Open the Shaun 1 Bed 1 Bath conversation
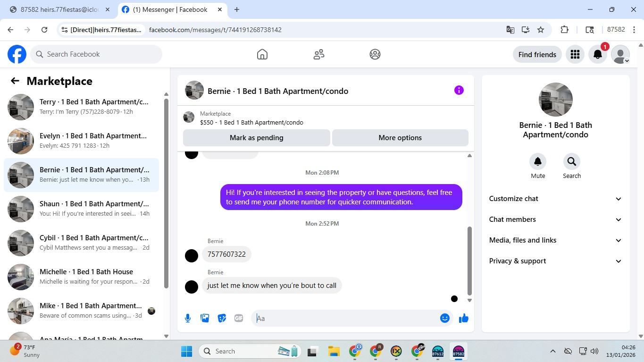This screenshot has width=644, height=362. (81, 209)
